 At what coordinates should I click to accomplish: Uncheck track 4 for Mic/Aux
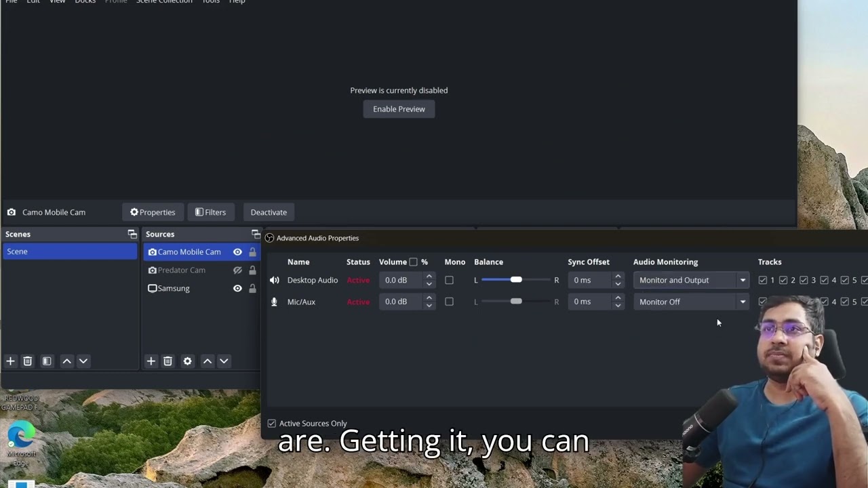pyautogui.click(x=825, y=302)
